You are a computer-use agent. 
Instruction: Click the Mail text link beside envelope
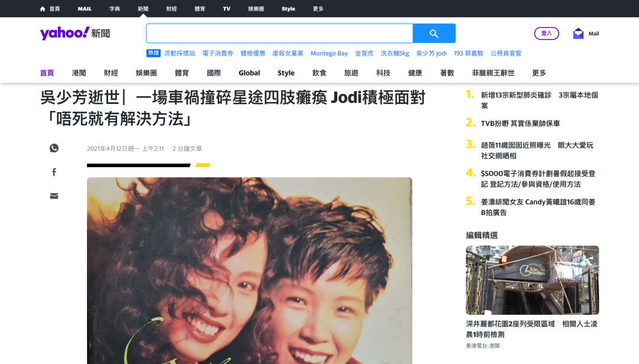point(594,34)
